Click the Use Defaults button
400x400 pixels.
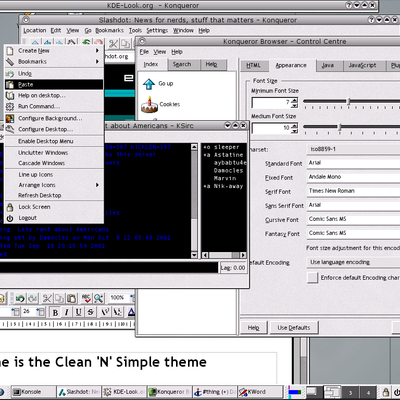(294, 328)
